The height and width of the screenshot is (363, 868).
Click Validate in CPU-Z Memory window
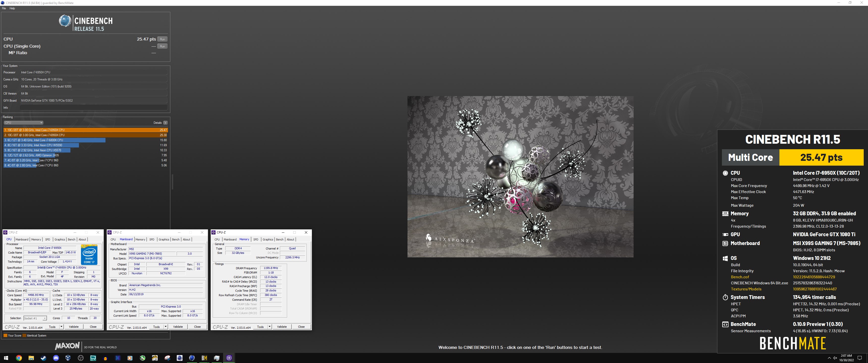282,327
